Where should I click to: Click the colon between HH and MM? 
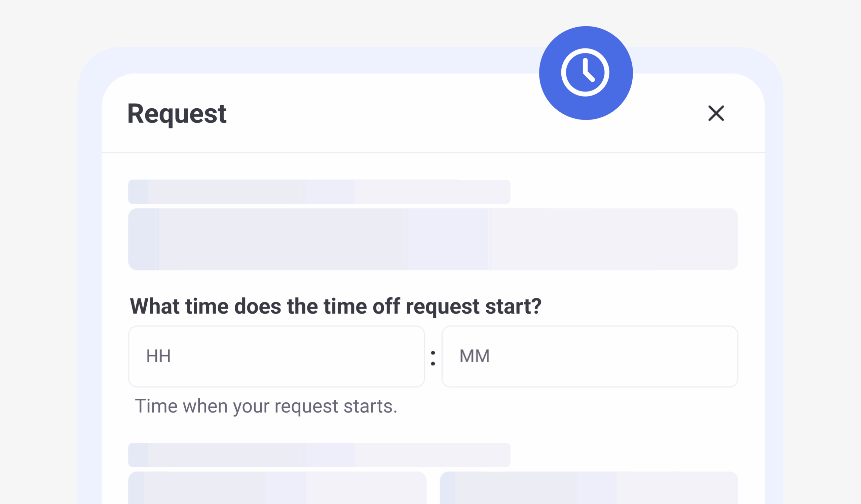point(433,358)
